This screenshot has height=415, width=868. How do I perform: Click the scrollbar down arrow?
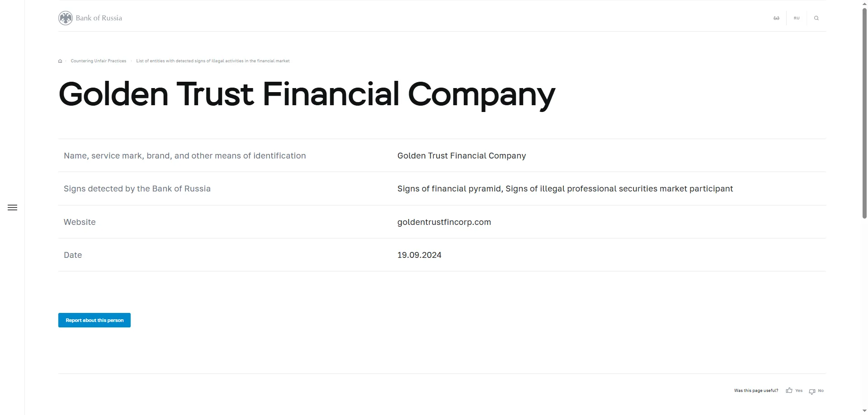coord(864,411)
